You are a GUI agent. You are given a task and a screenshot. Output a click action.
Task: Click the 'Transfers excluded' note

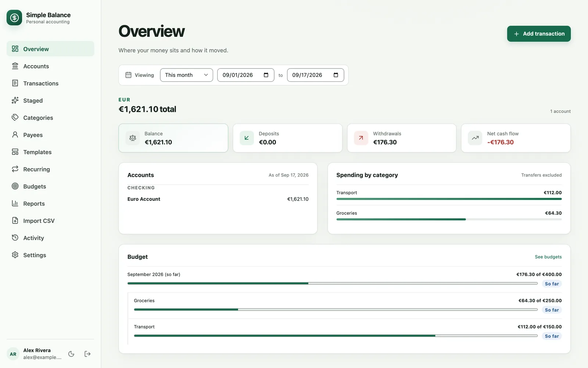pos(541,175)
